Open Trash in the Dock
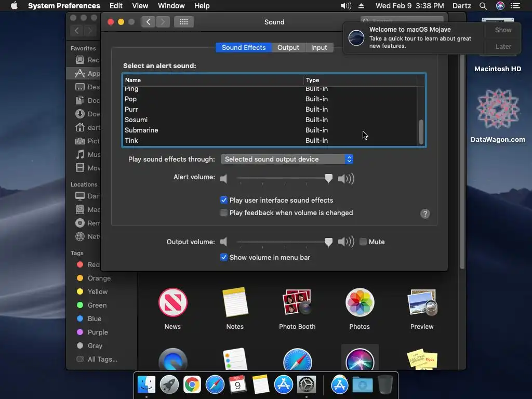 pos(385,385)
